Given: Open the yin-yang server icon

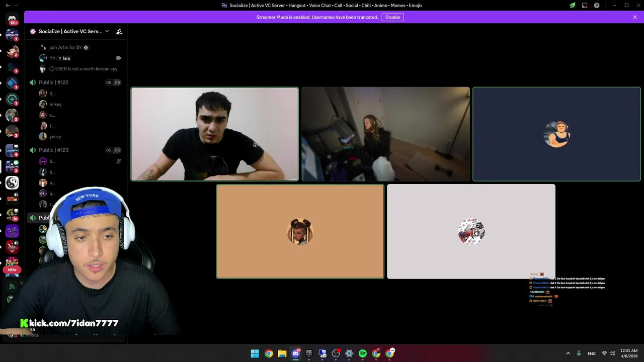Looking at the screenshot, I should 12,183.
